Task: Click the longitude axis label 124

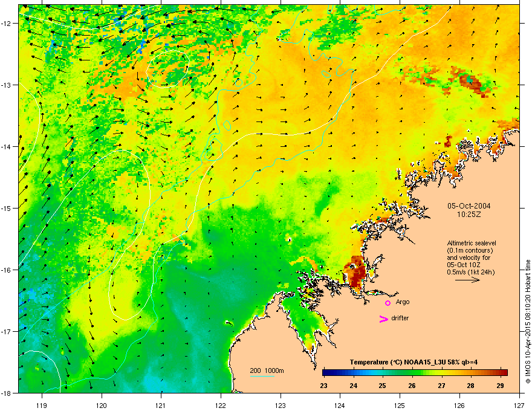Action: click(340, 405)
